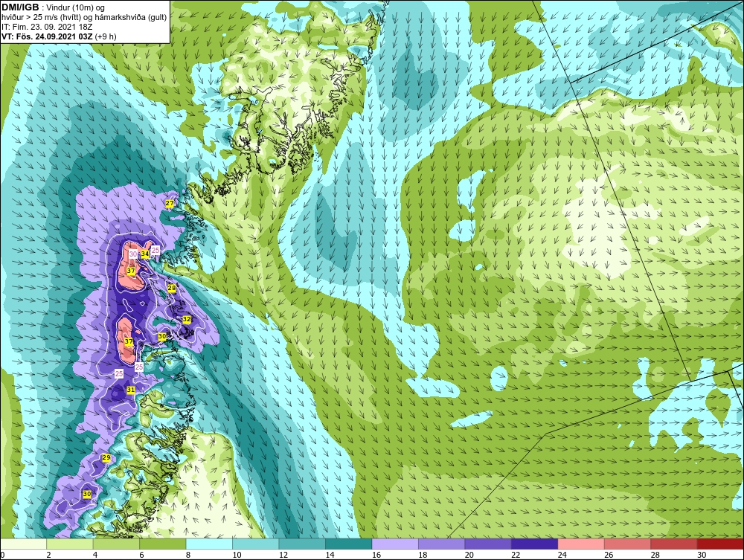Click the 12 label on the color scale
Viewport: 744px width, 560px height.
(283, 555)
